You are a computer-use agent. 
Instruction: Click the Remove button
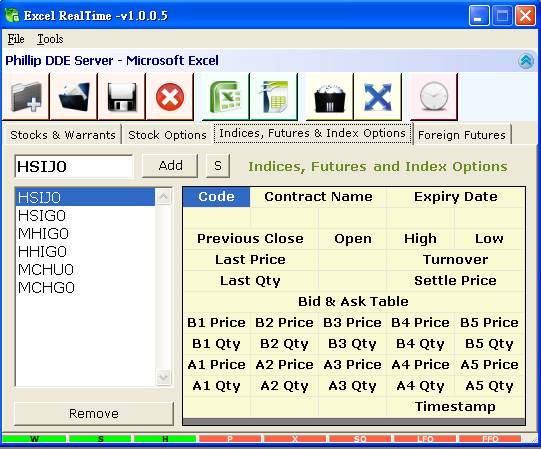pos(94,413)
